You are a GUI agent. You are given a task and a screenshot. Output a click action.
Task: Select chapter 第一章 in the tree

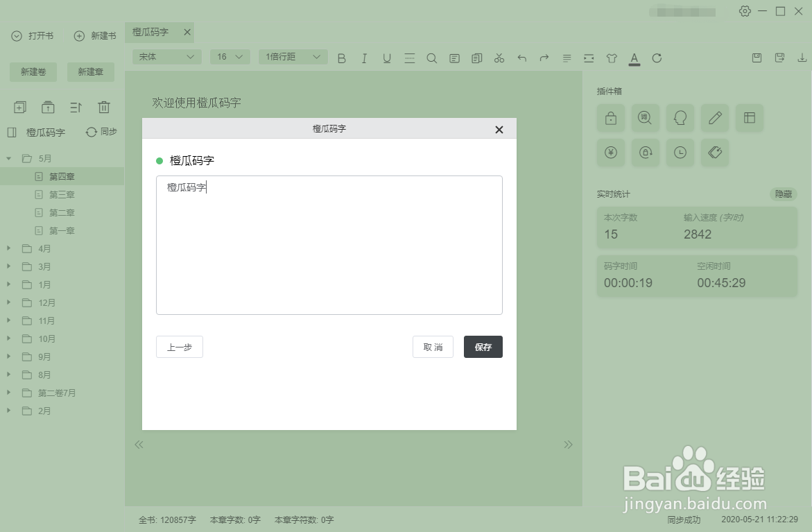tap(62, 231)
